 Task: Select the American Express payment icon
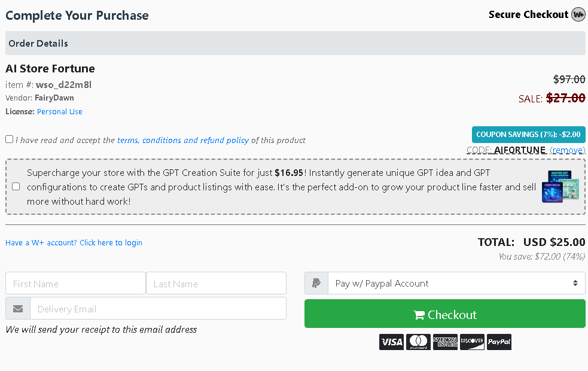(x=445, y=342)
